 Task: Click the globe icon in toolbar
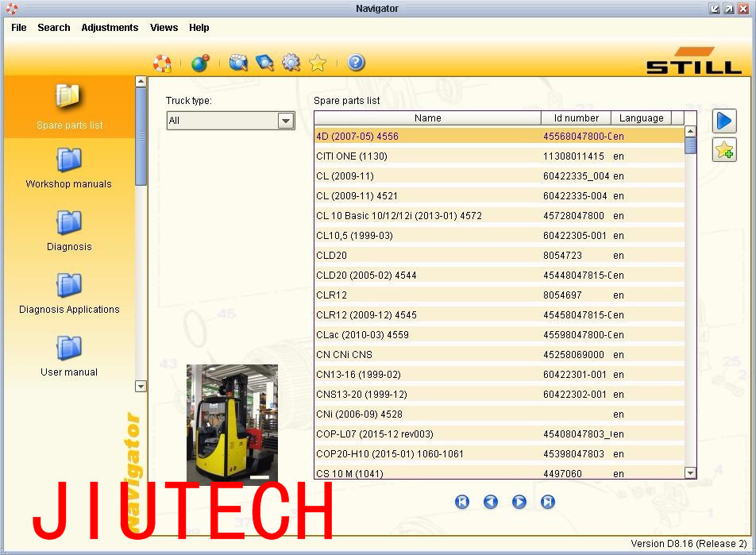point(200,63)
